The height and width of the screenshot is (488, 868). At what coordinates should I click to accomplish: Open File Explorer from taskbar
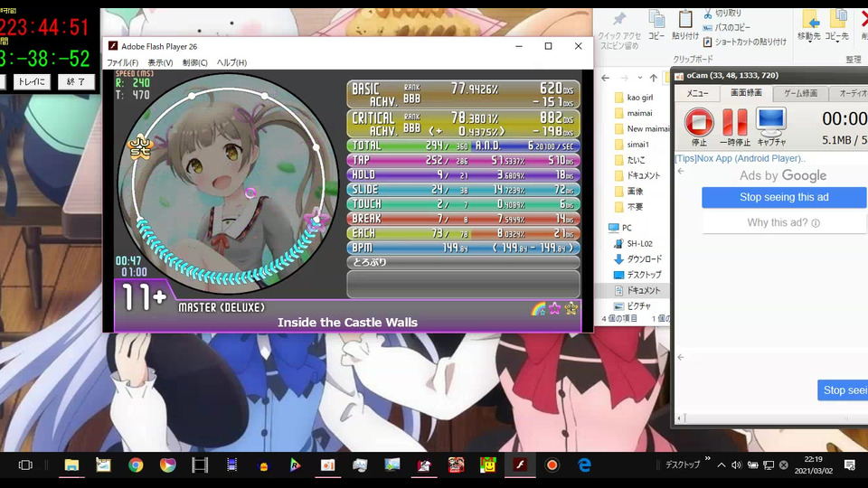pos(71,465)
